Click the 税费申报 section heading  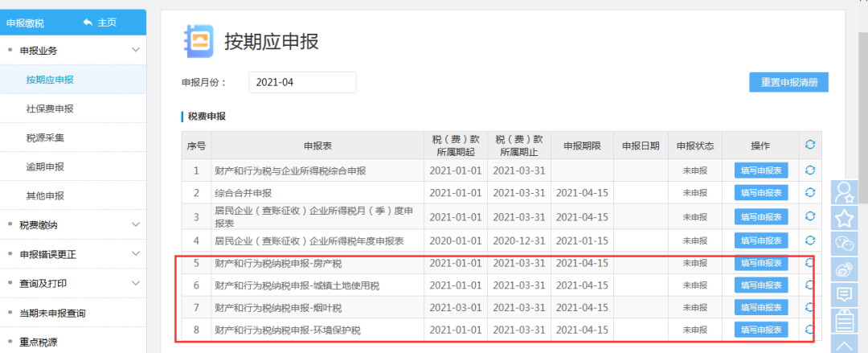[207, 117]
